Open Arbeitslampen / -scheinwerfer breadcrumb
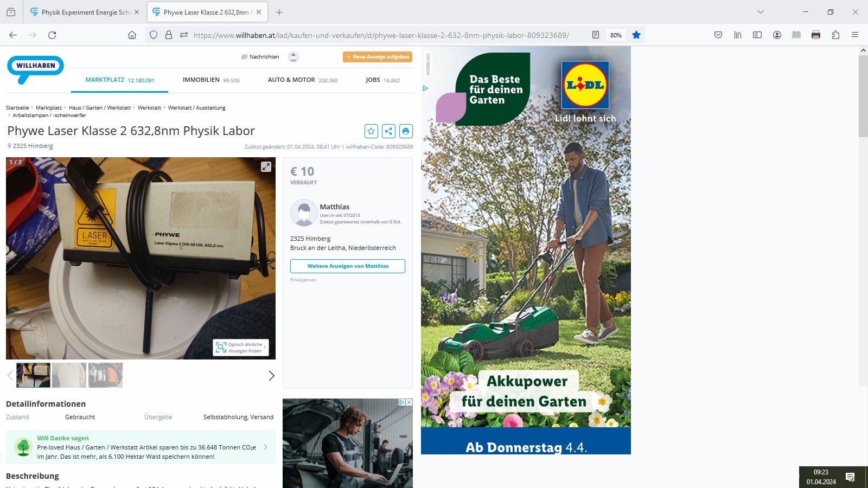The image size is (868, 488). [x=49, y=115]
